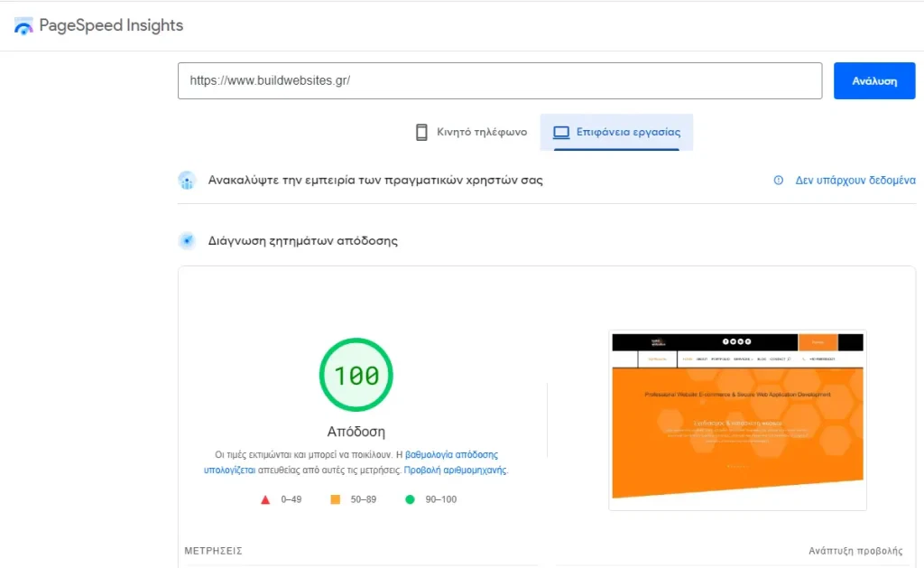Select the Επιφάνεια εργασίας tab

pos(617,132)
